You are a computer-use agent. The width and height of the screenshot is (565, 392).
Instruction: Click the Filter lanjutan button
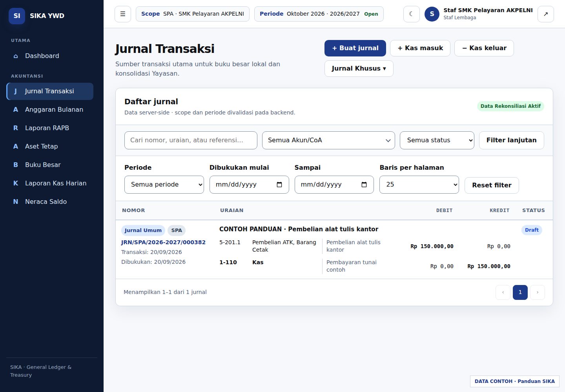coord(512,140)
